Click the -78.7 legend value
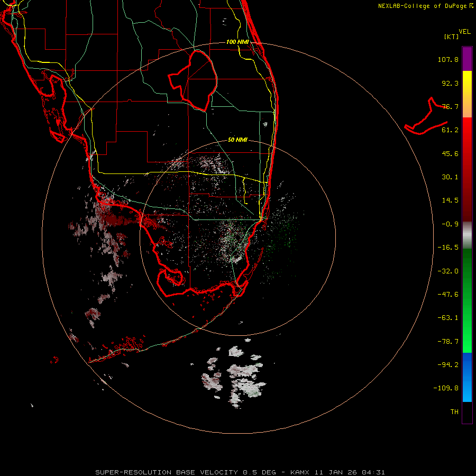Image resolution: width=476 pixels, height=476 pixels. coord(448,342)
